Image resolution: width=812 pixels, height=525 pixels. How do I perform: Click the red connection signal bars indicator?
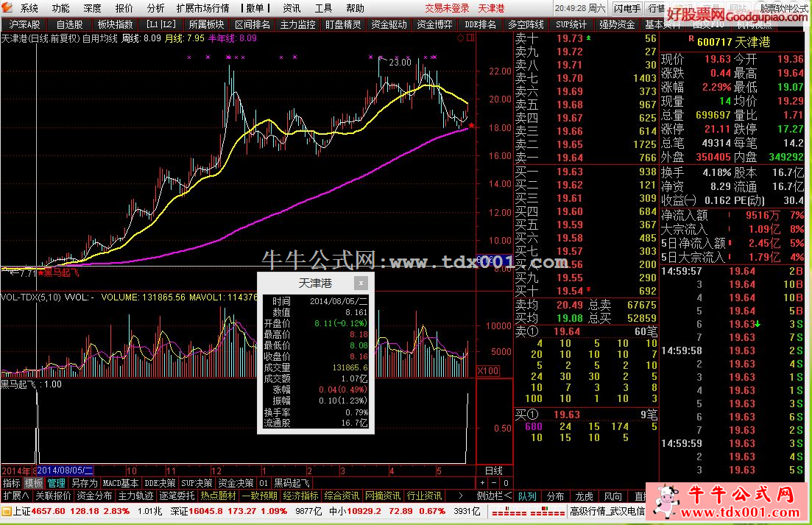pyautogui.click(x=528, y=512)
